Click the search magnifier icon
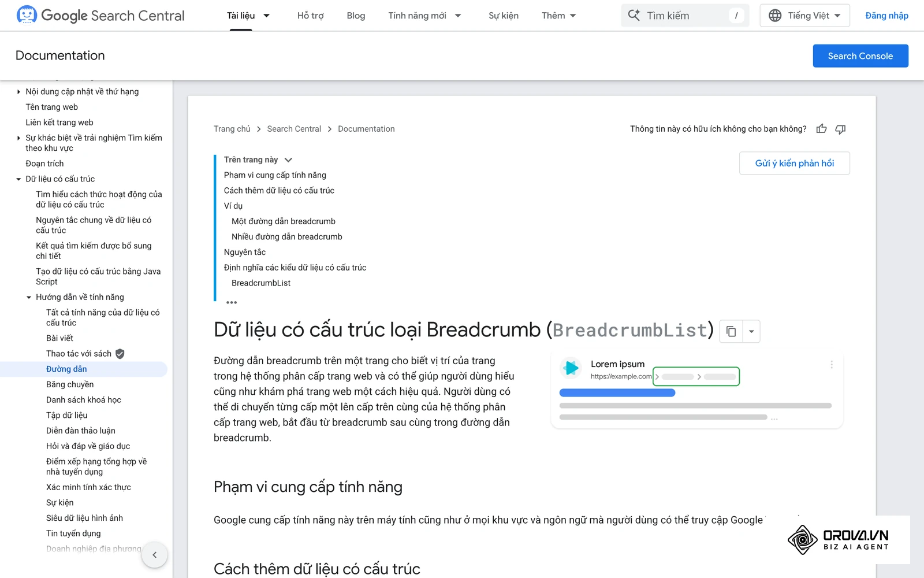 click(634, 15)
